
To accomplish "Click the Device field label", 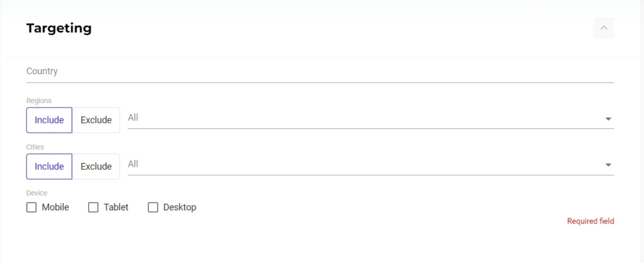I will coord(37,193).
